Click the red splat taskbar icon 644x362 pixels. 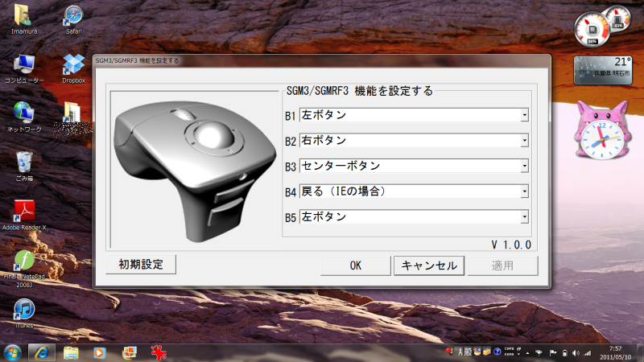[x=159, y=353]
